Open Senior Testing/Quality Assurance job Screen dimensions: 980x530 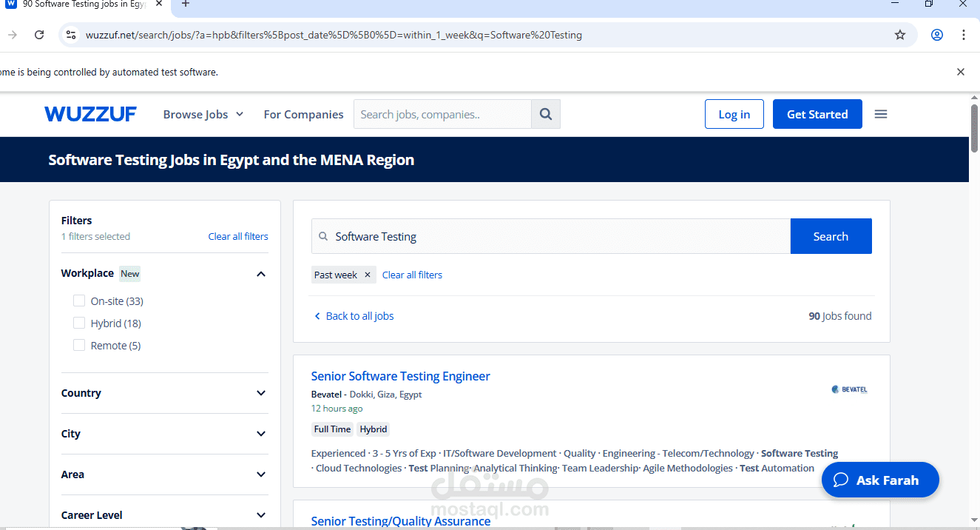pos(400,521)
